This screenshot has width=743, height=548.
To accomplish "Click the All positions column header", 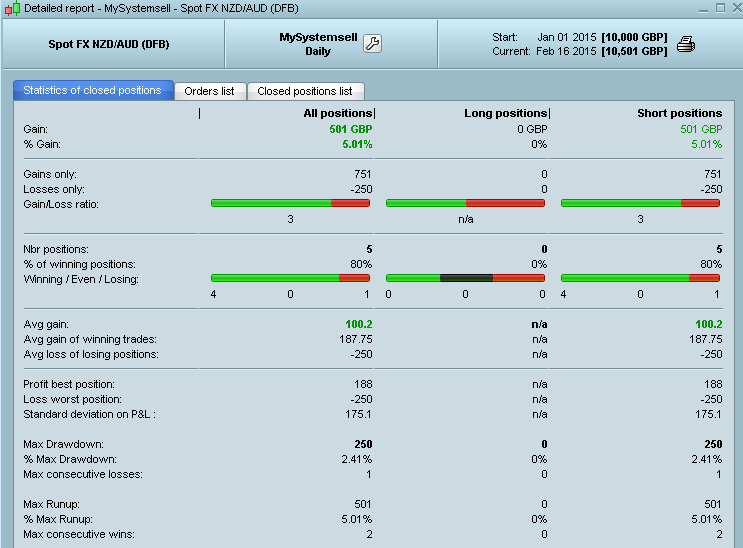I will pos(338,113).
